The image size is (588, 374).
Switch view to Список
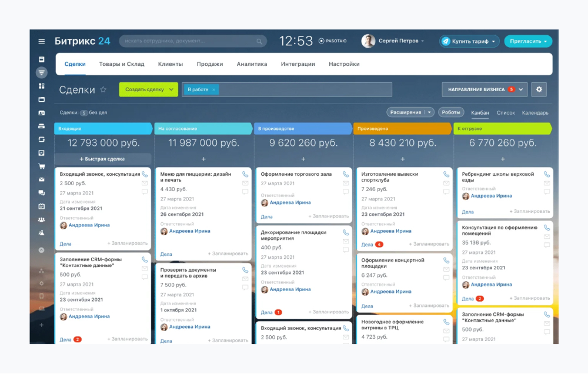(505, 113)
